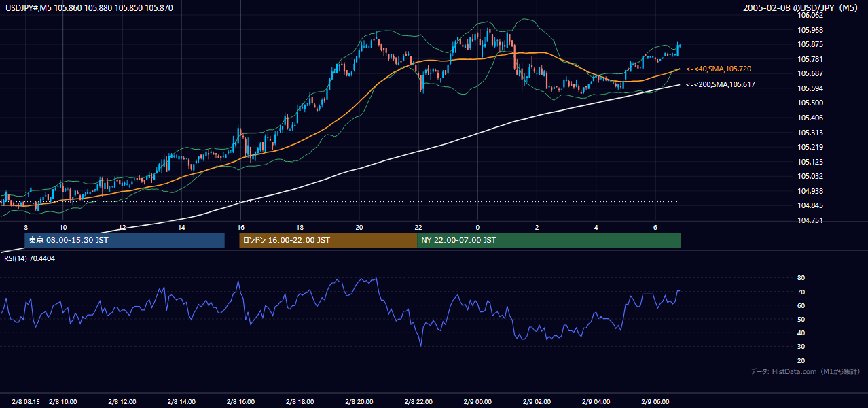Click the 2/8 08:15 date label
Viewport: 868px width, 408px height.
[25, 402]
